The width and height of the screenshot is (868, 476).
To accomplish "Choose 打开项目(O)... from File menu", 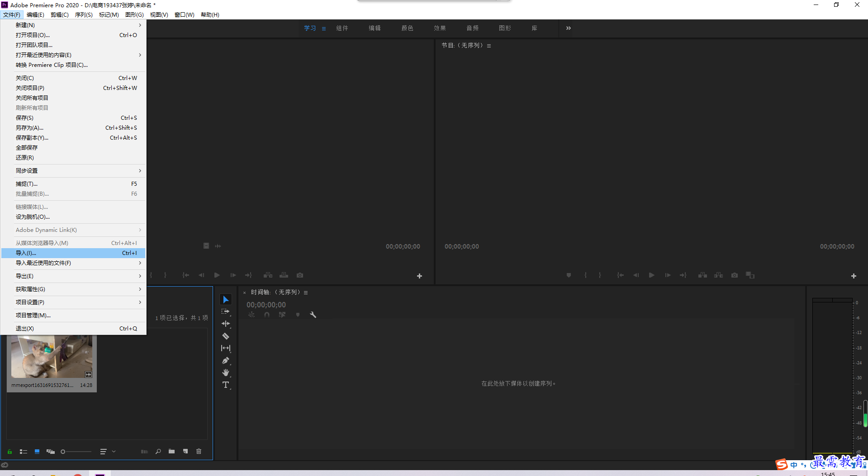I will tap(73, 35).
